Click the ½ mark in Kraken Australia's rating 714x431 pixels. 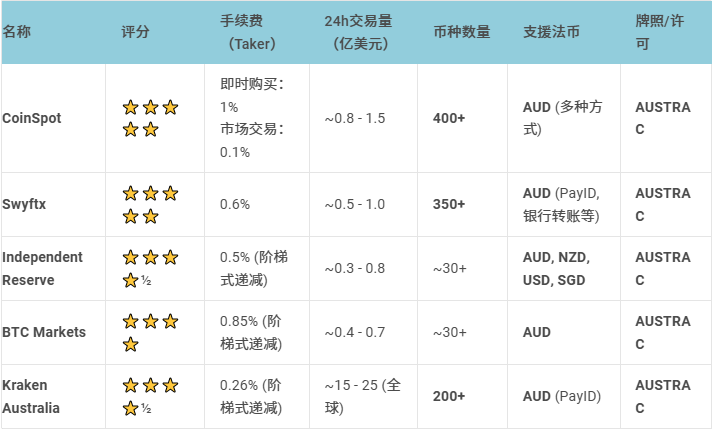coord(144,408)
